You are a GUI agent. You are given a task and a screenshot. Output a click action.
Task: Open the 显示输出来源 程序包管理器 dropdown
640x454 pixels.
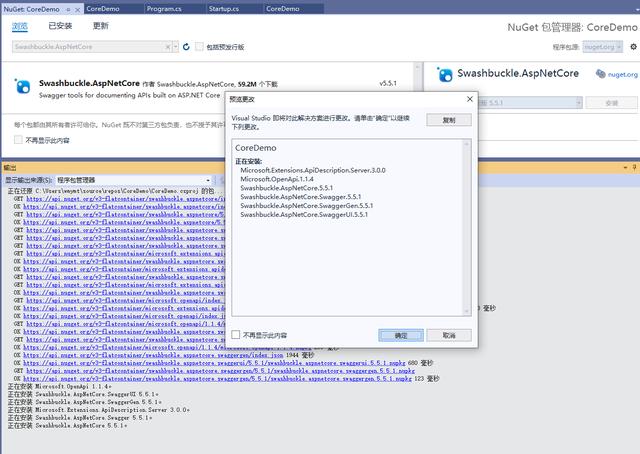[133, 180]
